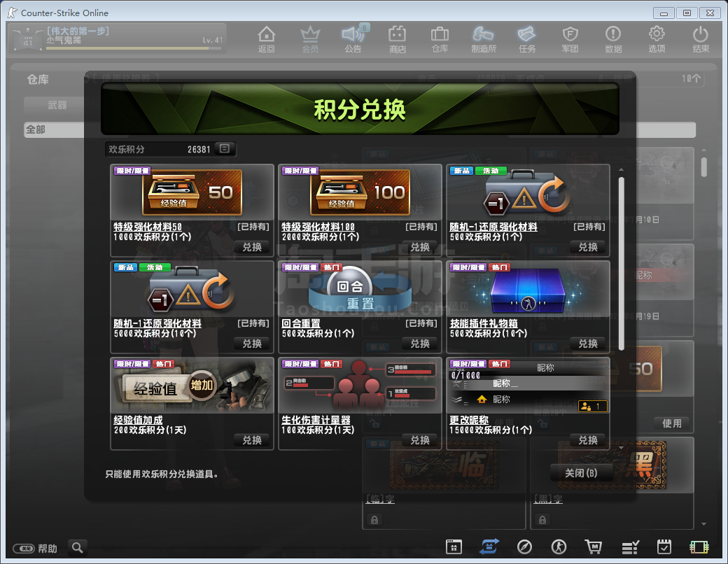
Task: Select the 回合重置 item thumbnail
Action: 360,289
